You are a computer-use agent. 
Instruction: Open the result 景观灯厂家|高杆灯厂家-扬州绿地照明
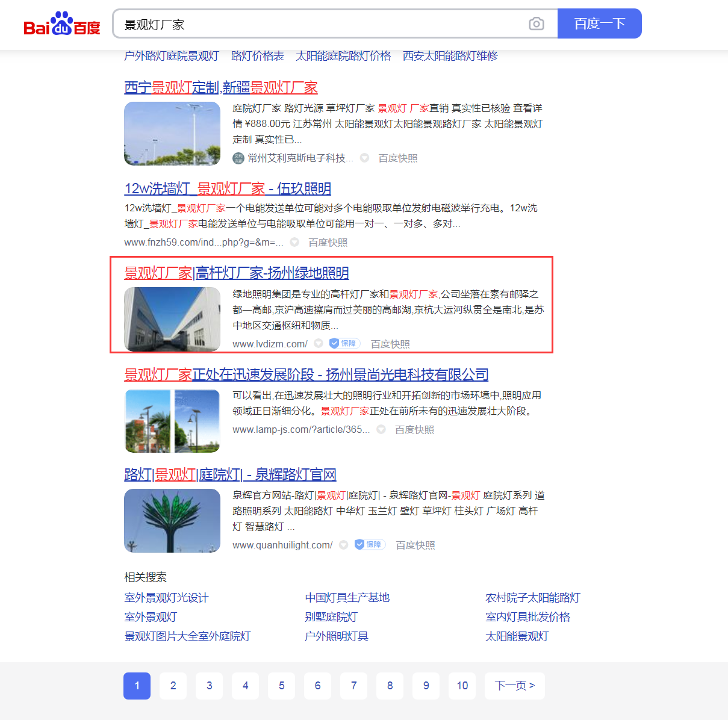237,273
